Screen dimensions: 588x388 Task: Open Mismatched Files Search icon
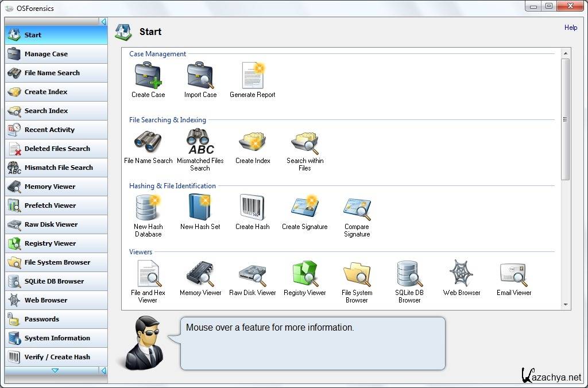tap(200, 142)
